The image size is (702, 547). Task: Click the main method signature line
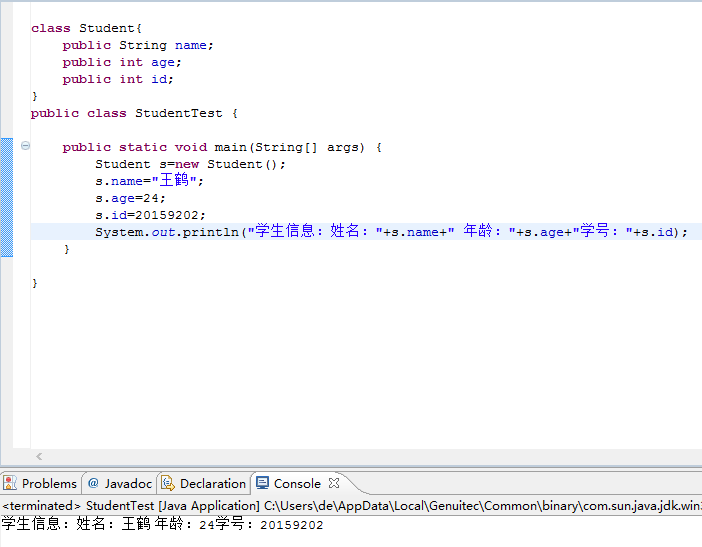[x=222, y=147]
